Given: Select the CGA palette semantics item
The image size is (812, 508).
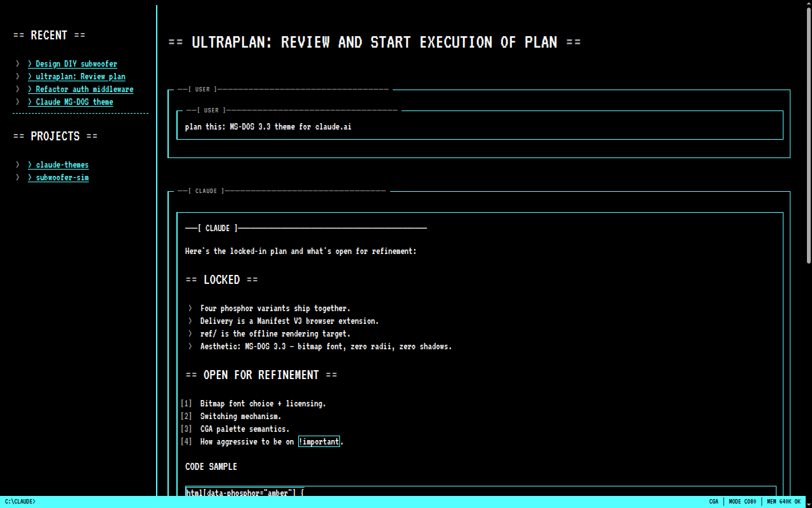Looking at the screenshot, I should pyautogui.click(x=244, y=429).
